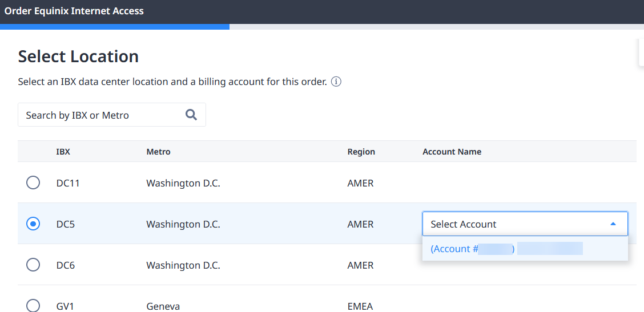Open the info icon beside the description
The width and height of the screenshot is (644, 312).
[336, 82]
